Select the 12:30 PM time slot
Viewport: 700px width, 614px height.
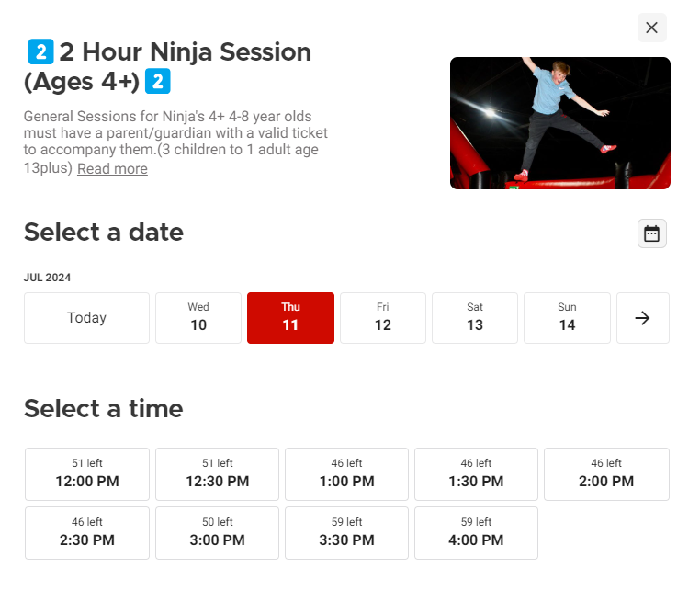tap(217, 474)
